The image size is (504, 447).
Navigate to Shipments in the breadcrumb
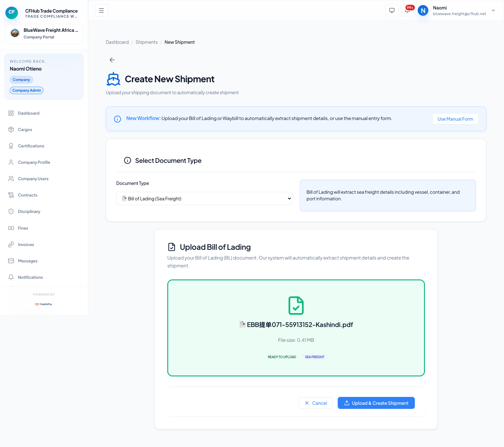(146, 42)
